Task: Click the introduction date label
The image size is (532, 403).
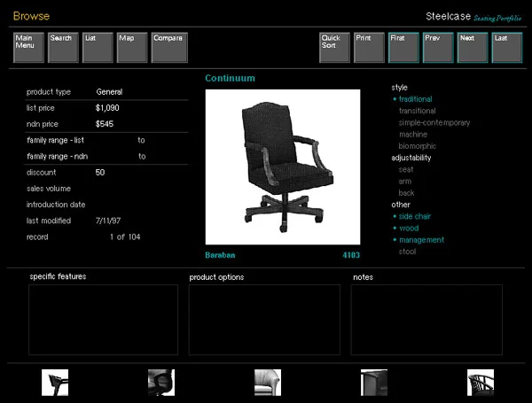Action: 56,205
